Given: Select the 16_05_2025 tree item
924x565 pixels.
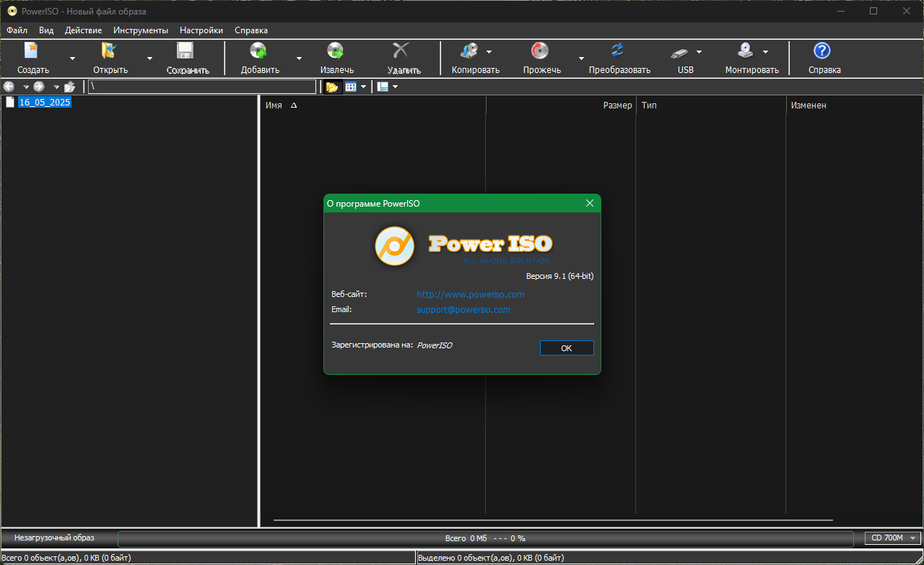Looking at the screenshot, I should pos(45,103).
